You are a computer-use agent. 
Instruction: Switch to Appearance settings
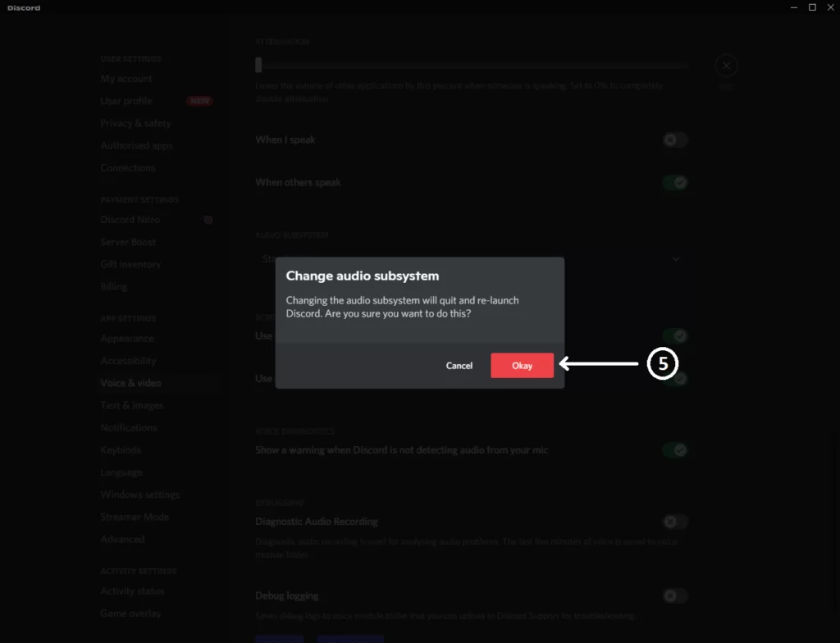(127, 339)
